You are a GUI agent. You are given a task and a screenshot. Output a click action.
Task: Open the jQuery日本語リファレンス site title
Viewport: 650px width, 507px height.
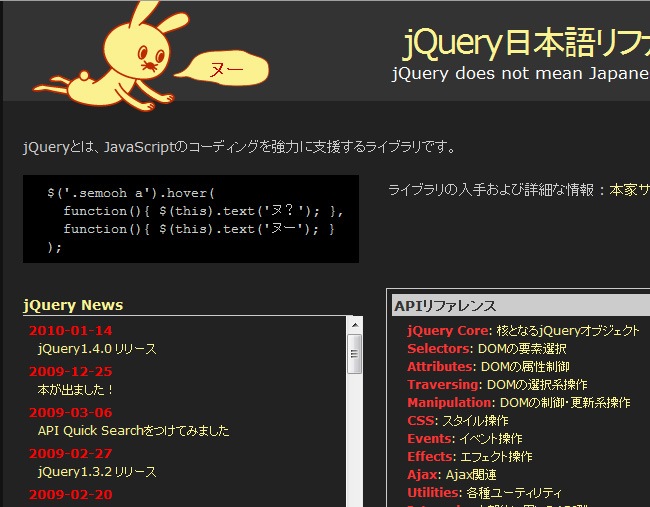click(526, 43)
